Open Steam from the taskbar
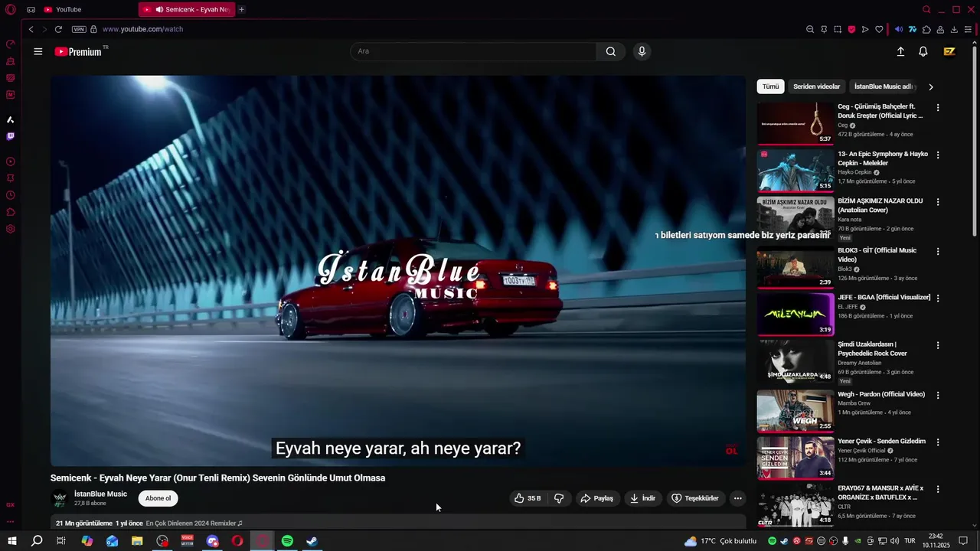Image resolution: width=980 pixels, height=551 pixels. pyautogui.click(x=312, y=541)
